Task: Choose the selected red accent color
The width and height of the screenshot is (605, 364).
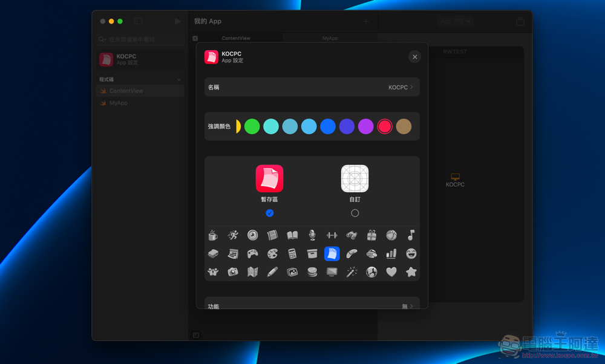Action: click(x=385, y=126)
